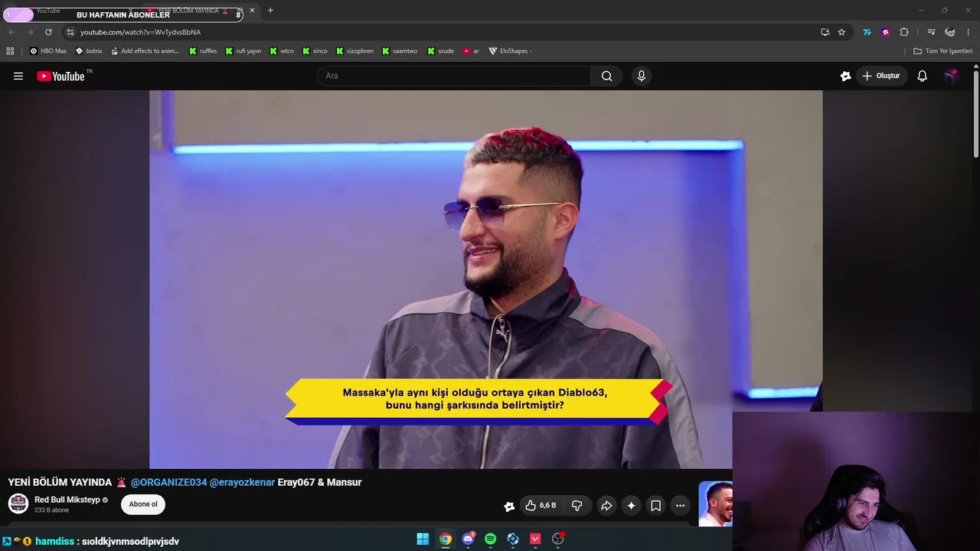Open the ar YouTube bookmark
The image size is (980, 551).
click(x=471, y=51)
